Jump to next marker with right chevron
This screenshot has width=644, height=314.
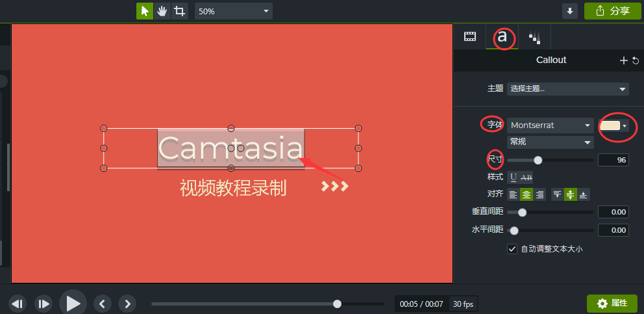(x=127, y=304)
